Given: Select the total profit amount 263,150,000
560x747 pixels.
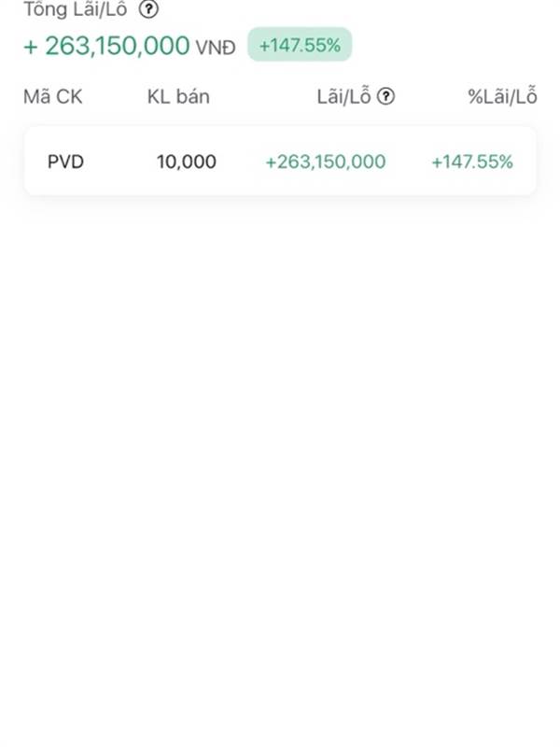Looking at the screenshot, I should (x=118, y=46).
